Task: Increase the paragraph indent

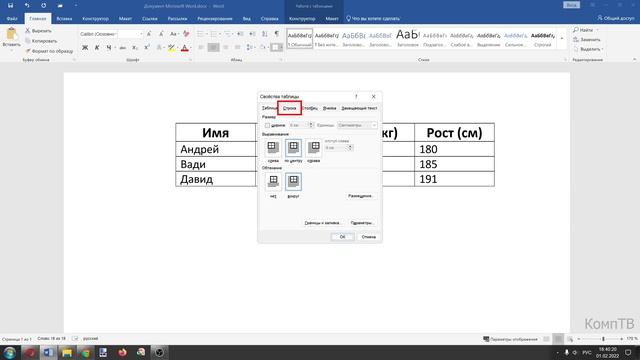Action: (x=252, y=34)
